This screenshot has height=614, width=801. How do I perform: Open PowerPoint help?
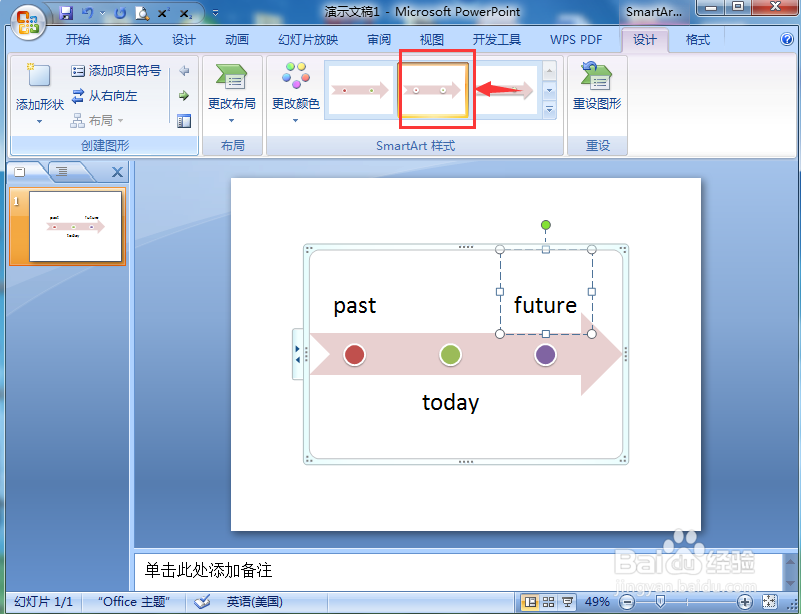point(787,39)
